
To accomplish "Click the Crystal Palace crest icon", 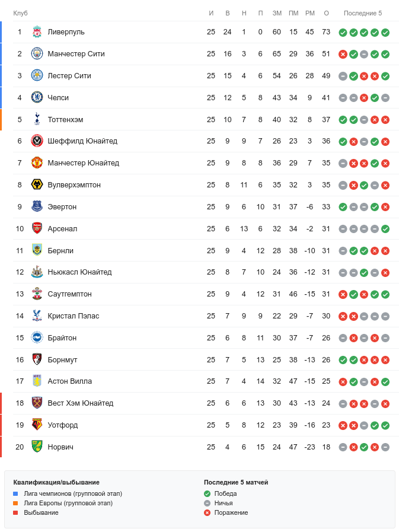I will pos(37,316).
